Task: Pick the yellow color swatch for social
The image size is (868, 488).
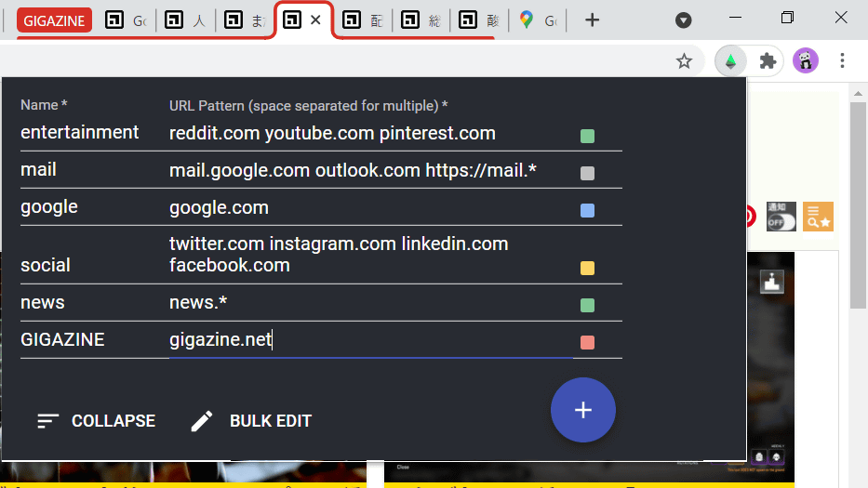Action: coord(587,269)
